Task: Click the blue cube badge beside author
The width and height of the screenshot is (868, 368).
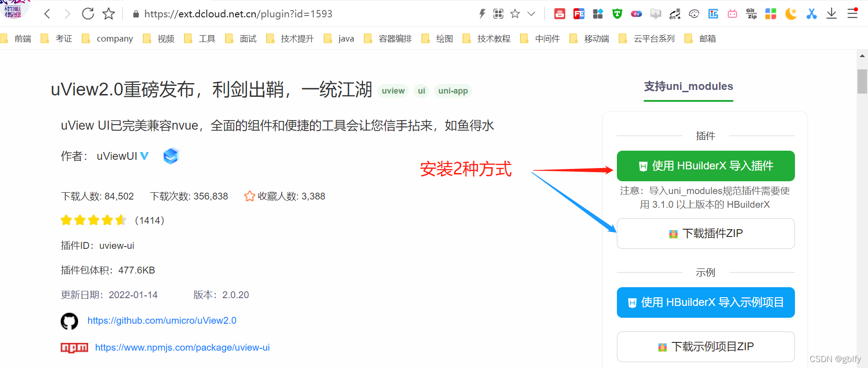Action: click(171, 156)
